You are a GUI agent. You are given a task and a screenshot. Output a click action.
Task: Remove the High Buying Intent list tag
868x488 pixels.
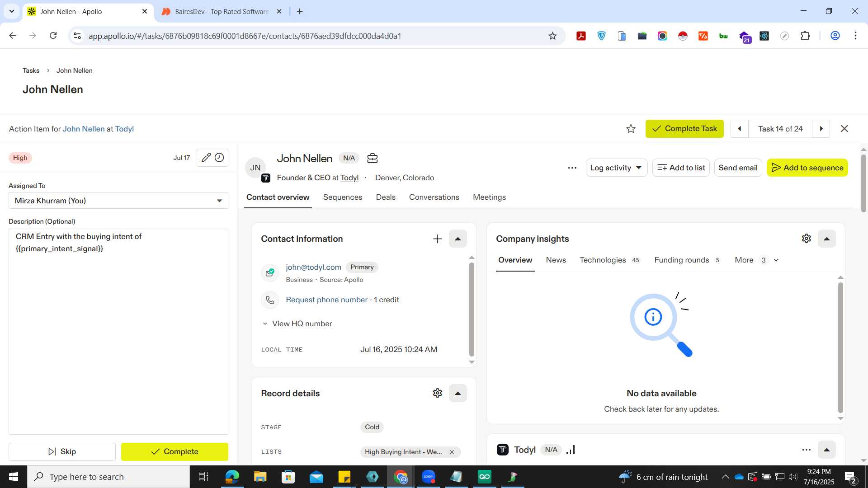452,452
